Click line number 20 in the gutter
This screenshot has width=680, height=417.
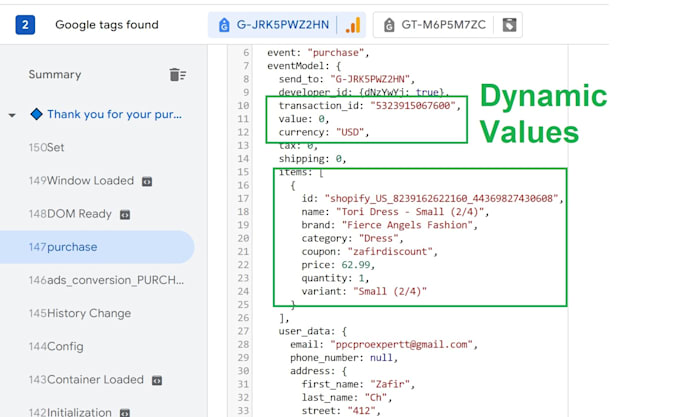point(243,238)
